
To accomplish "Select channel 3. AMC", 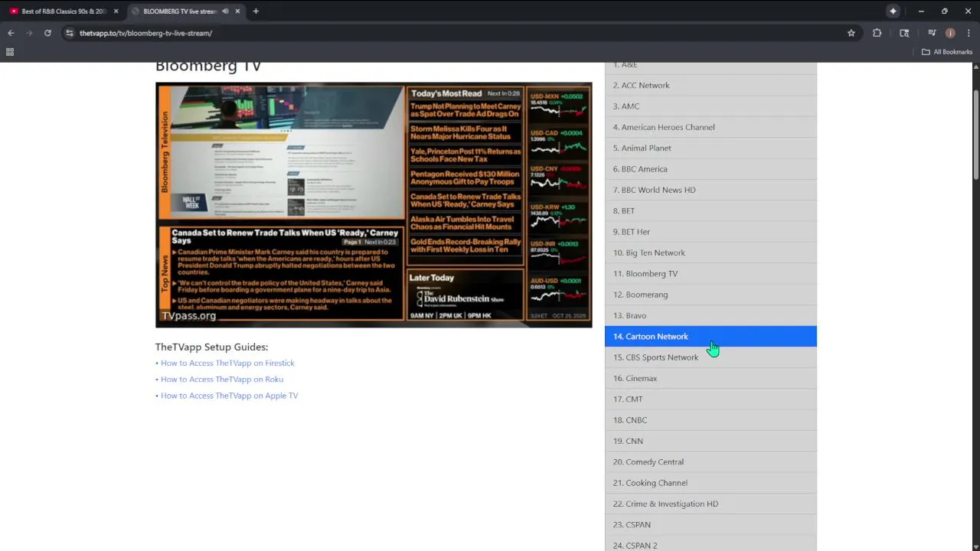I will (x=710, y=106).
